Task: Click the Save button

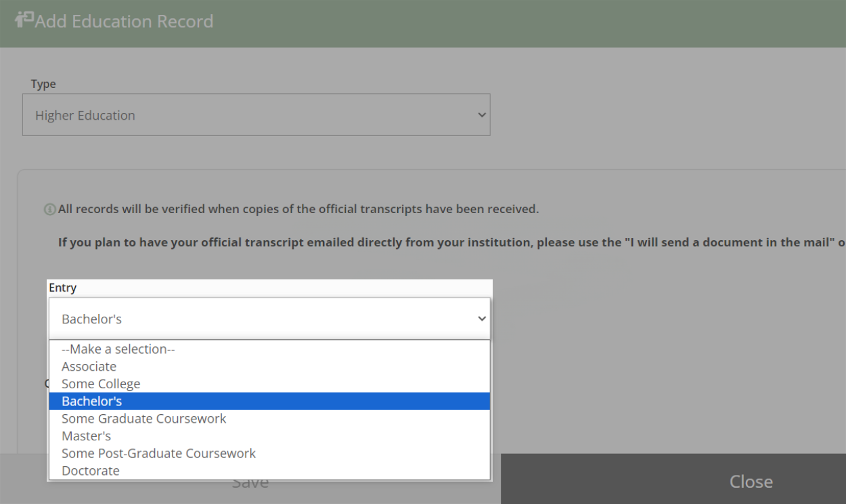Action: 250,481
